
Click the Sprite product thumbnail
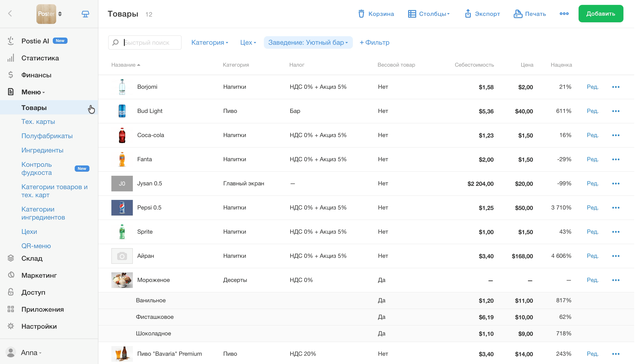pyautogui.click(x=122, y=232)
